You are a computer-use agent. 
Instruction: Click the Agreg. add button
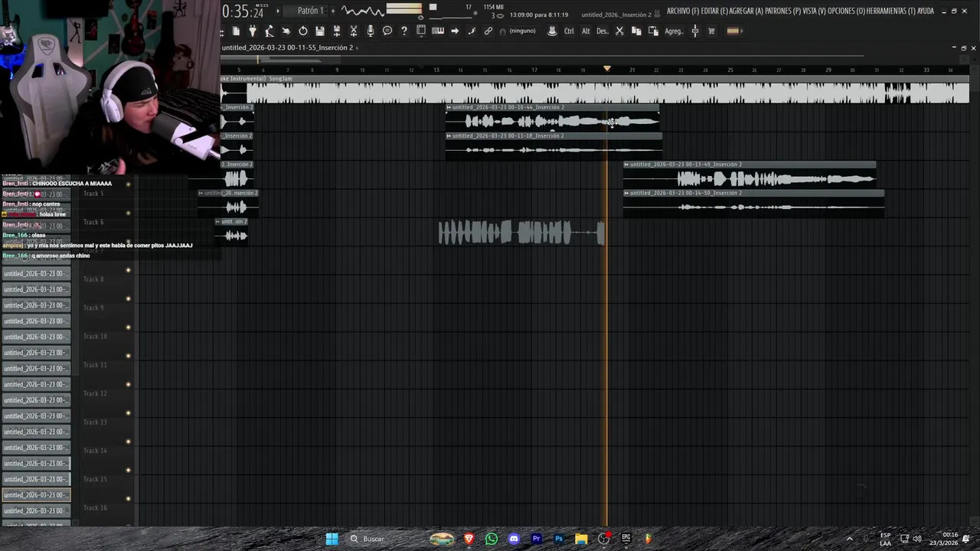tap(674, 31)
